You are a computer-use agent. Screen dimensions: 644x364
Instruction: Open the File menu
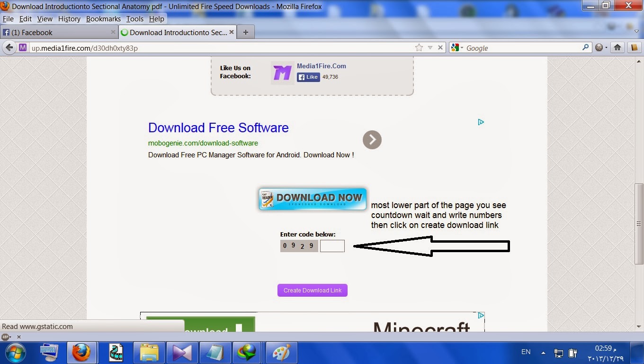[9, 19]
